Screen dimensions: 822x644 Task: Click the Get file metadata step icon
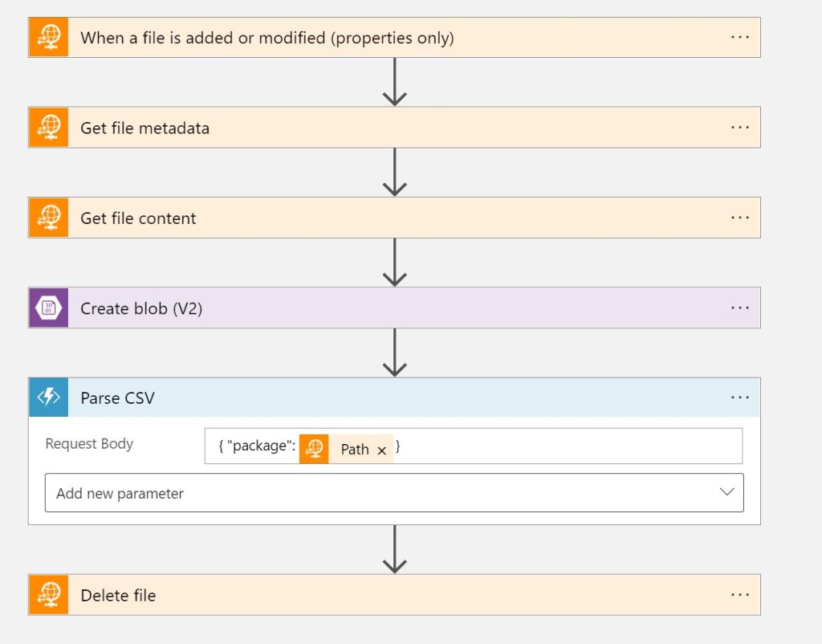49,128
